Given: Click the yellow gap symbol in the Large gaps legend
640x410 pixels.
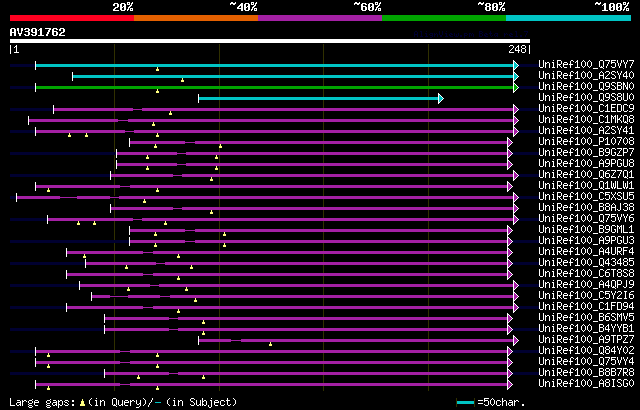Looking at the screenshot, I should (x=82, y=403).
